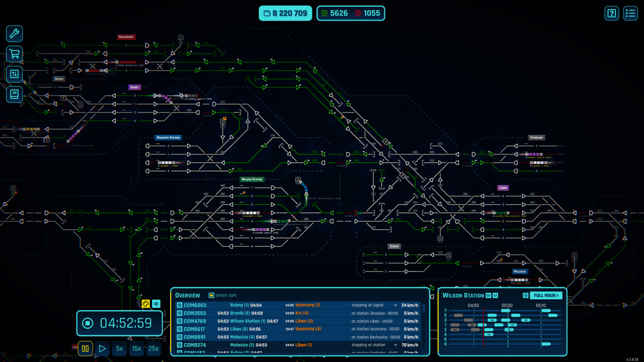Expand the Full Hour timetable view
The height and width of the screenshot is (362, 644).
tap(546, 296)
